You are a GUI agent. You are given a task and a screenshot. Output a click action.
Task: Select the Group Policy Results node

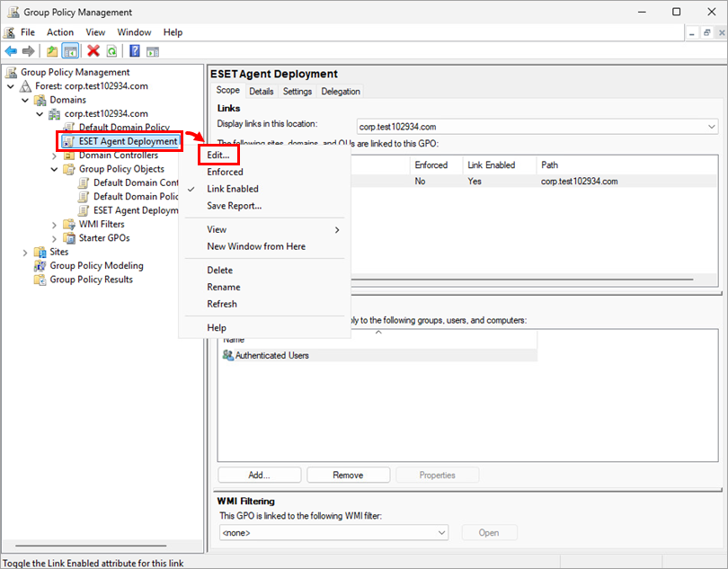(91, 280)
